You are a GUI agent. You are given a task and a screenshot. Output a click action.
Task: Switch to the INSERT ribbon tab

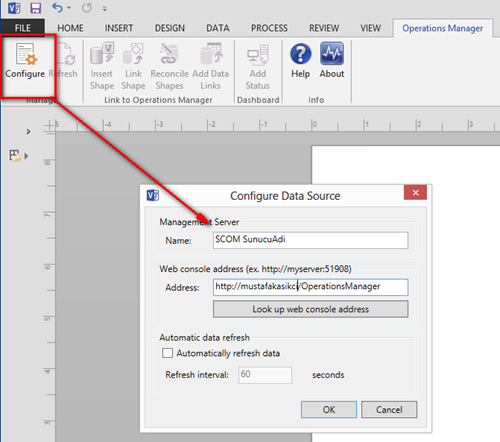[x=119, y=28]
